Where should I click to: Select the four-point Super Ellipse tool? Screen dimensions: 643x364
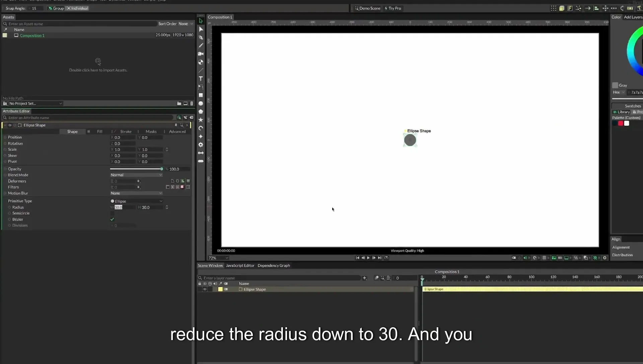[201, 136]
